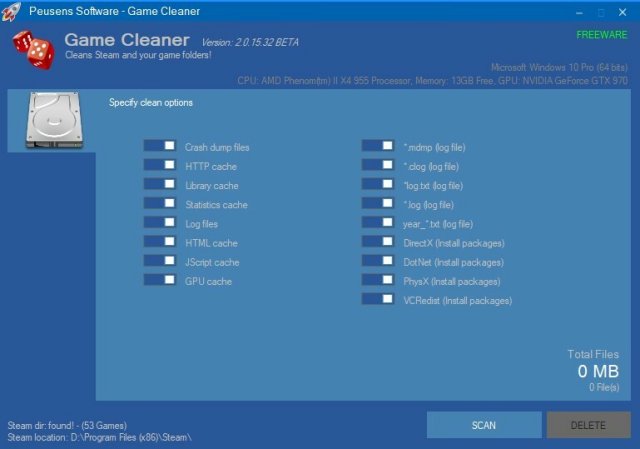Toggle the *.log (log file) switch

[378, 203]
